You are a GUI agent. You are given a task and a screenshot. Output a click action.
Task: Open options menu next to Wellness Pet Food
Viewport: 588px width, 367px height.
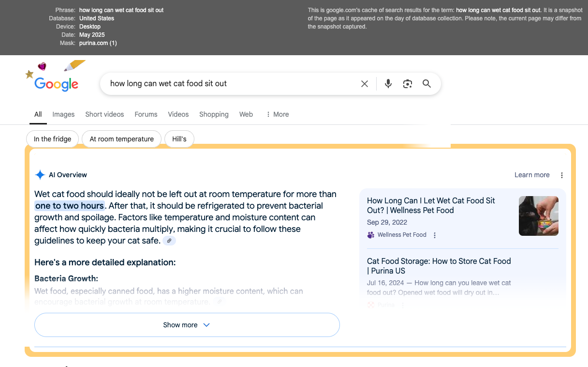click(x=434, y=235)
